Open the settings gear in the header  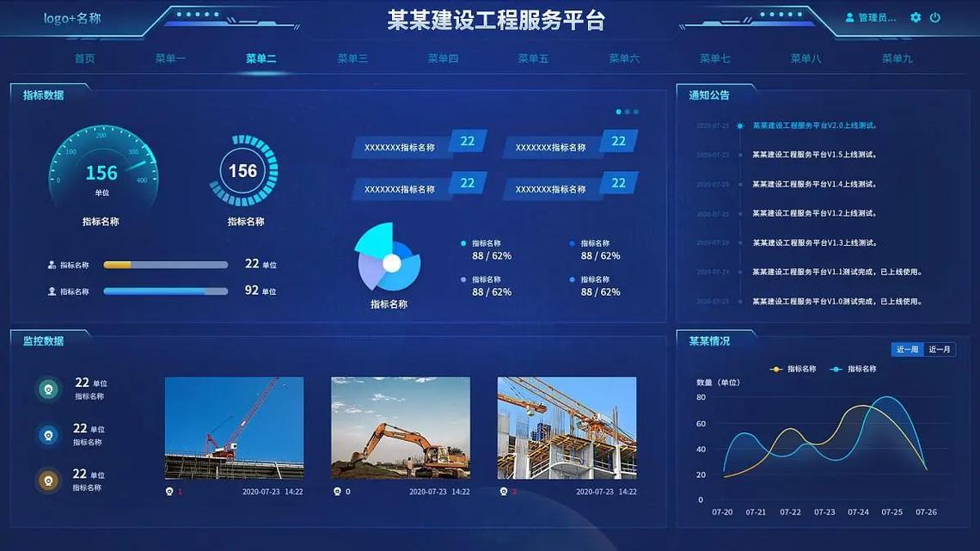(915, 16)
